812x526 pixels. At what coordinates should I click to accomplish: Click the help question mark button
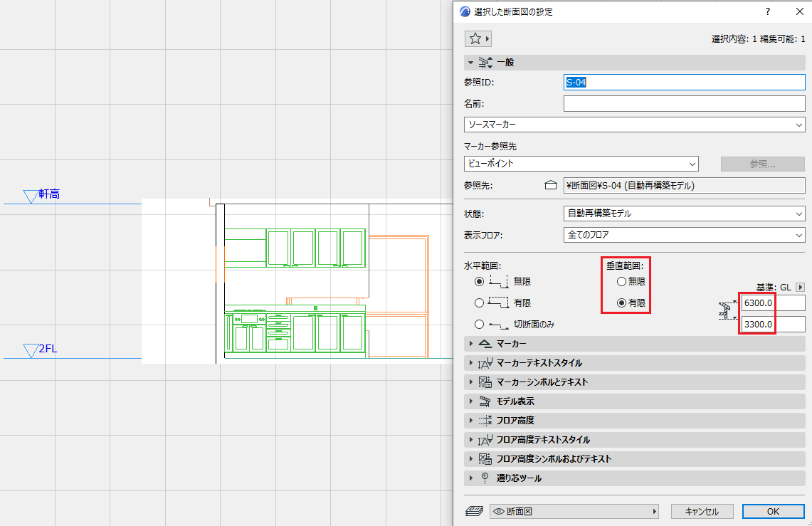pyautogui.click(x=767, y=11)
